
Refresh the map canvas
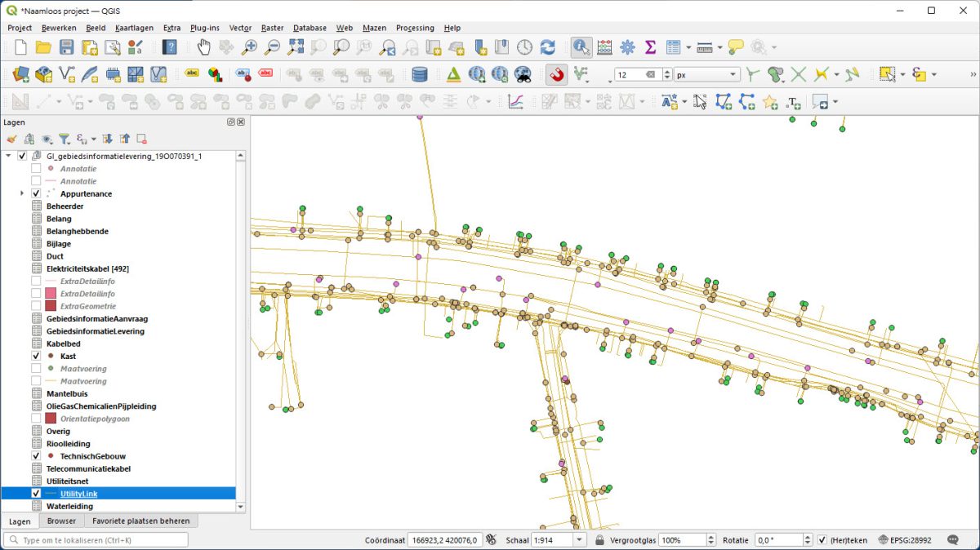[548, 47]
